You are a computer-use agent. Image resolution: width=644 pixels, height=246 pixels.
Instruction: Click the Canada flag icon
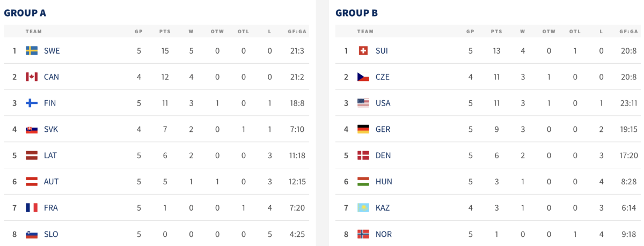click(x=32, y=77)
